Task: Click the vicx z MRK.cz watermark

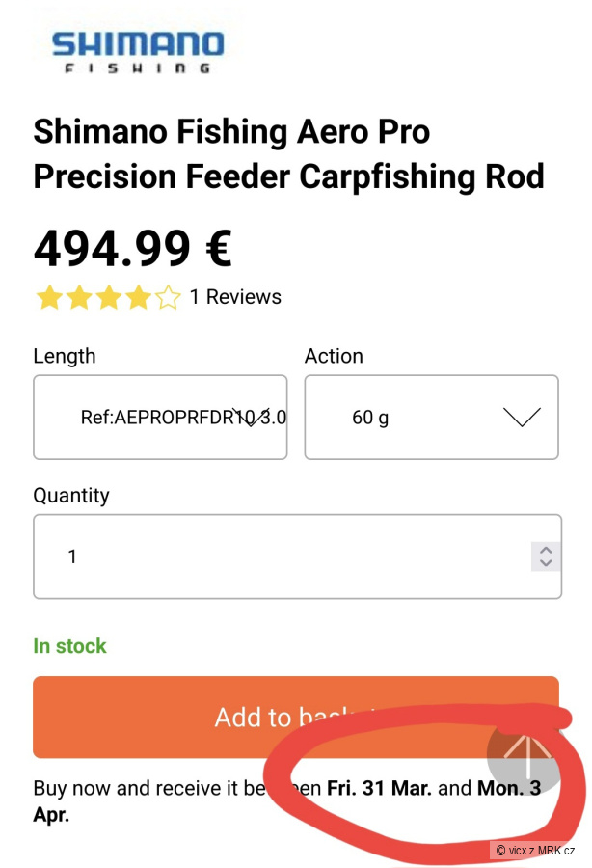Action: pos(535,850)
